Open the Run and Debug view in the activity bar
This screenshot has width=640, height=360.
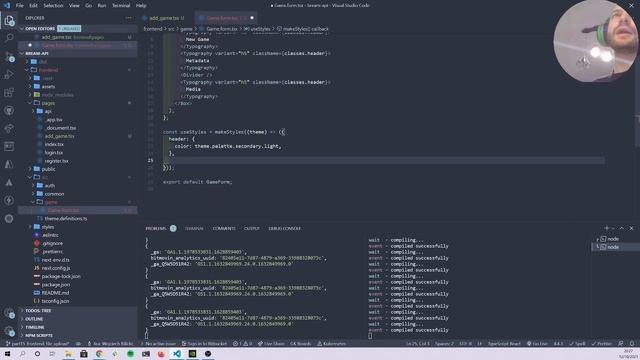coord(9,74)
